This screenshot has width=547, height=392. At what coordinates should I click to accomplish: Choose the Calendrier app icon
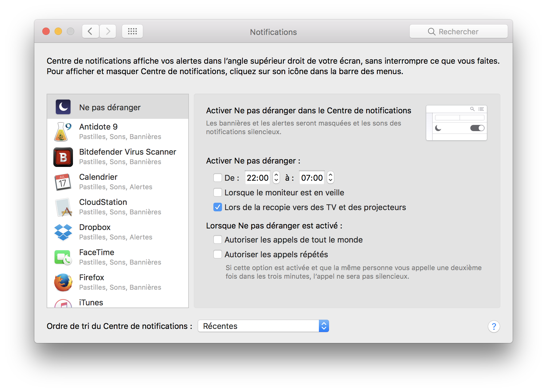click(x=63, y=182)
